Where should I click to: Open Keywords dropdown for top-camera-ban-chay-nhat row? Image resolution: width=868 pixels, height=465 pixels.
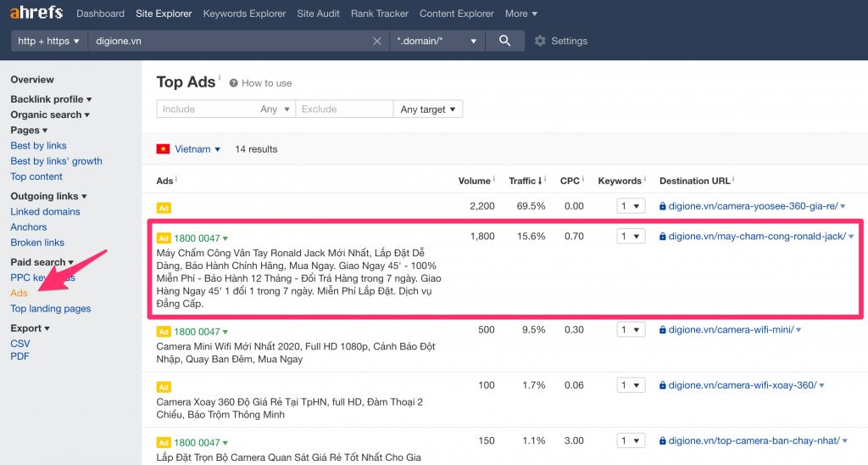(631, 440)
